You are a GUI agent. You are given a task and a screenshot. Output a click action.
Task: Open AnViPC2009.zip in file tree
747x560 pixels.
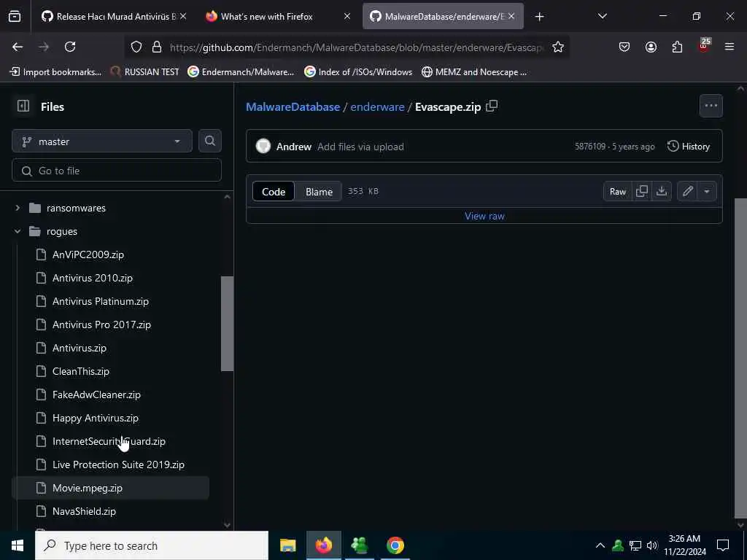tap(88, 254)
